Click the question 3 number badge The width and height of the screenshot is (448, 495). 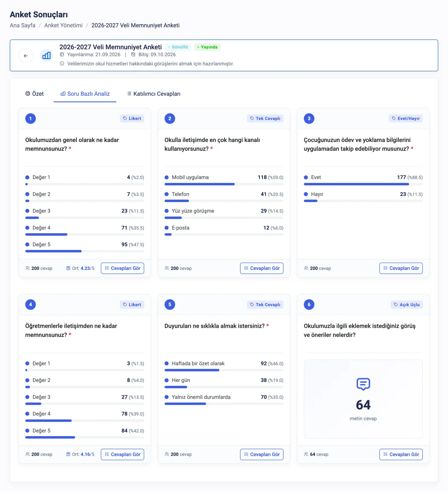coord(309,118)
